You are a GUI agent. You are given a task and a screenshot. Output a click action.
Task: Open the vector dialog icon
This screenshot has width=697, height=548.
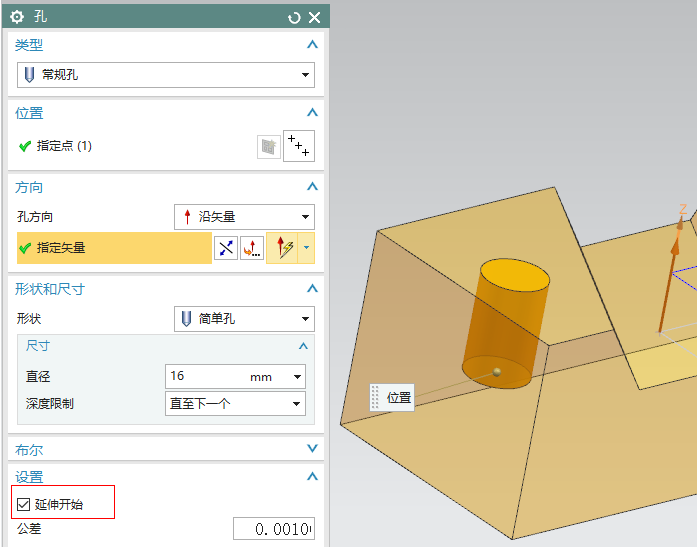click(252, 248)
